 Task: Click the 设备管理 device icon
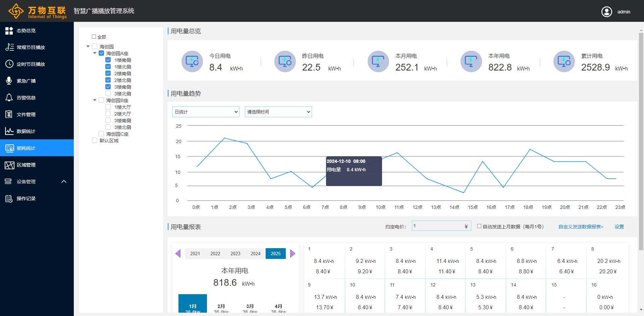(x=8, y=181)
